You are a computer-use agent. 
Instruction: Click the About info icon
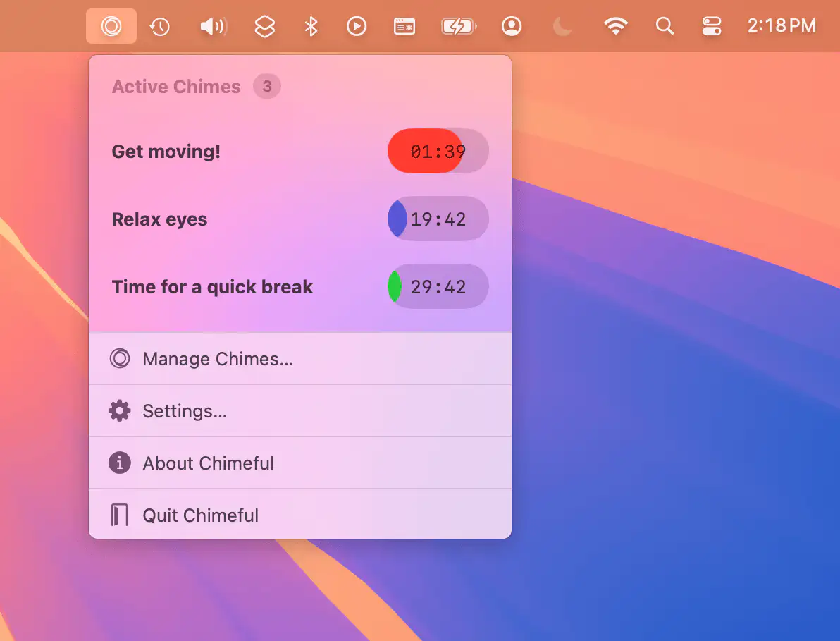120,463
